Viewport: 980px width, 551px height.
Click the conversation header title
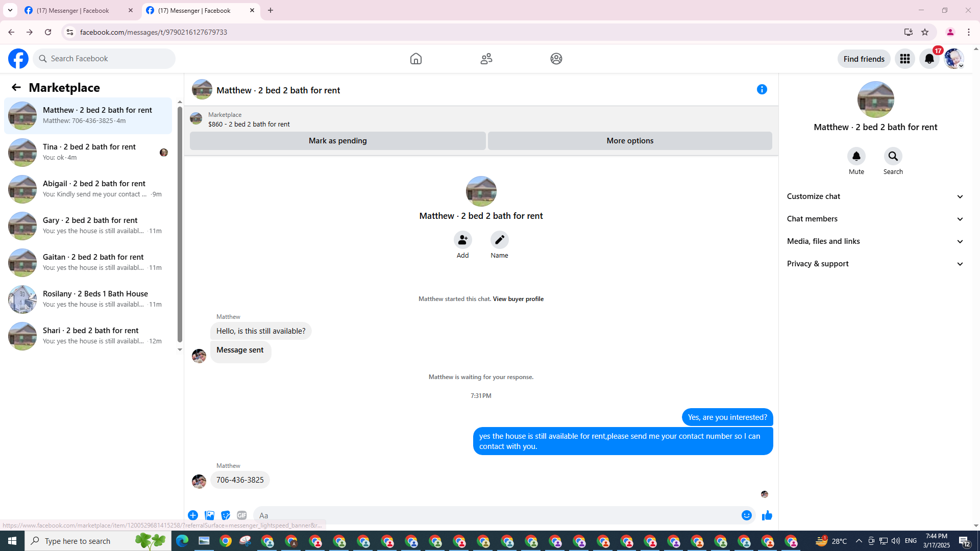pyautogui.click(x=278, y=90)
